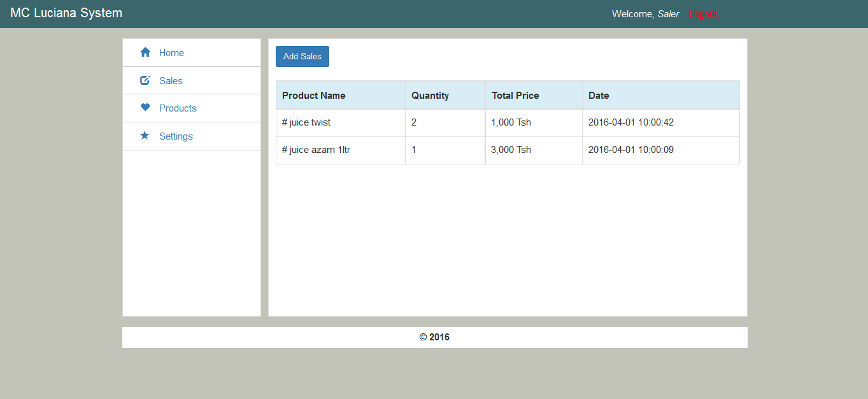The width and height of the screenshot is (868, 399).
Task: Open the Home page from the sidebar
Action: (x=171, y=52)
